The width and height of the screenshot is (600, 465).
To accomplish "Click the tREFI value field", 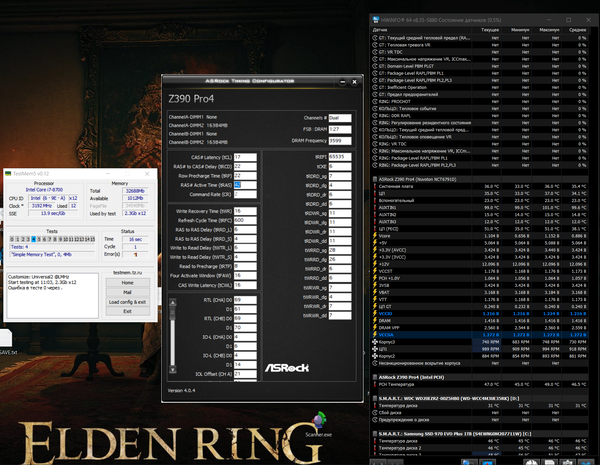I will 340,157.
